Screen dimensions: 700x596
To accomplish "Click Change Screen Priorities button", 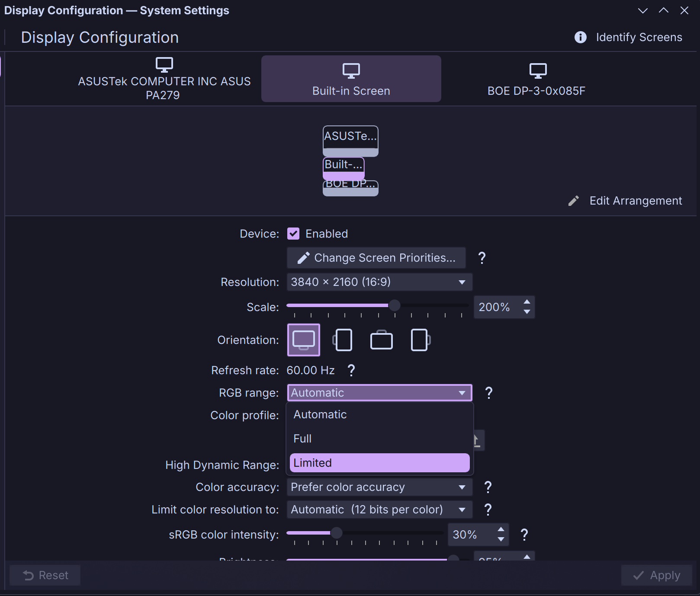I will click(376, 258).
